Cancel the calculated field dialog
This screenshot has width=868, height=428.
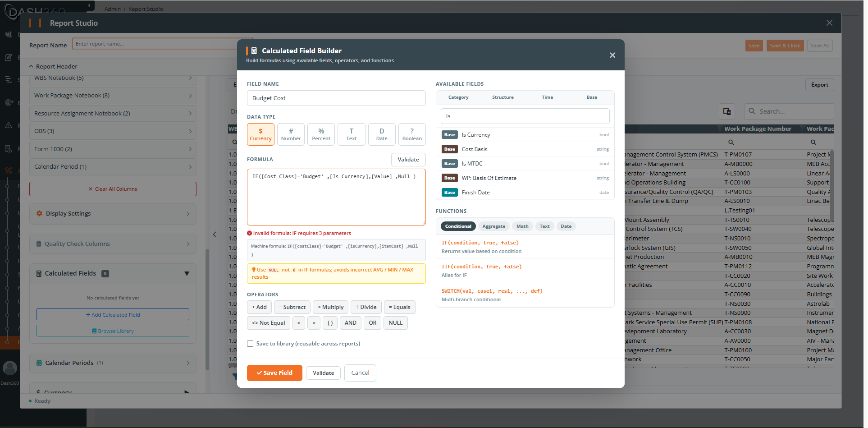[x=360, y=373]
